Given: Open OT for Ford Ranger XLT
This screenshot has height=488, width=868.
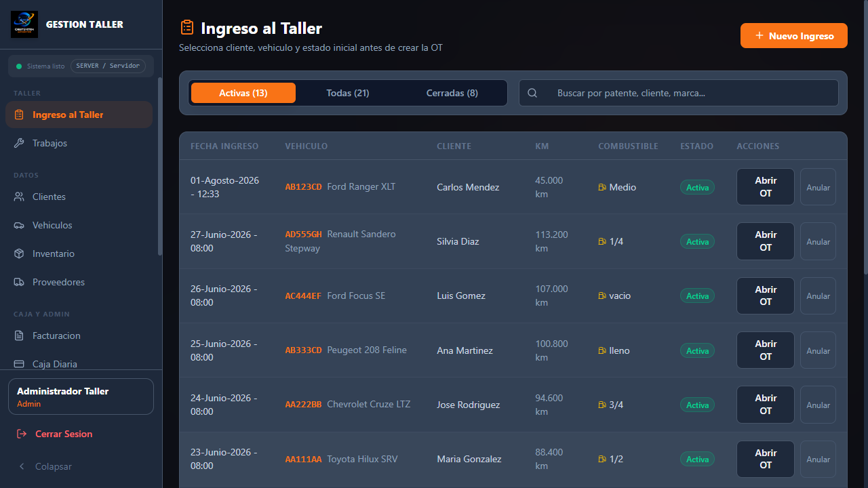Looking at the screenshot, I should (x=766, y=187).
